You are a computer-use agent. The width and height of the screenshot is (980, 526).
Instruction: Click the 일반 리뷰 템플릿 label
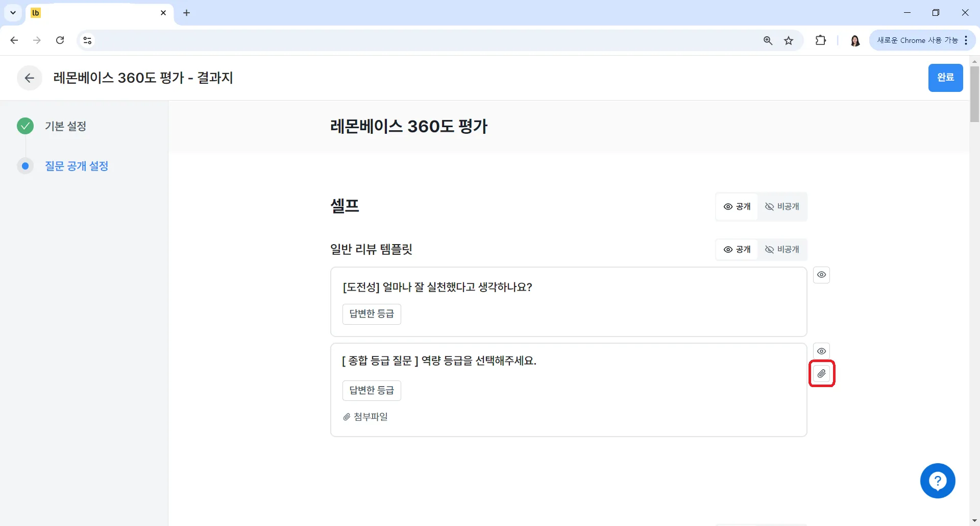371,250
